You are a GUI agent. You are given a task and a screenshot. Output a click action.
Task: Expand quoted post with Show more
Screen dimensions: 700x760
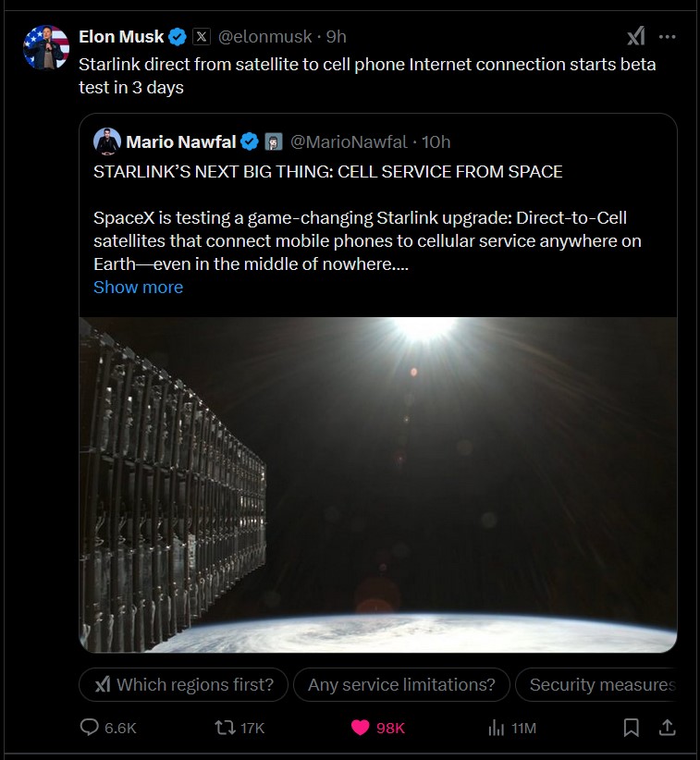tap(138, 287)
